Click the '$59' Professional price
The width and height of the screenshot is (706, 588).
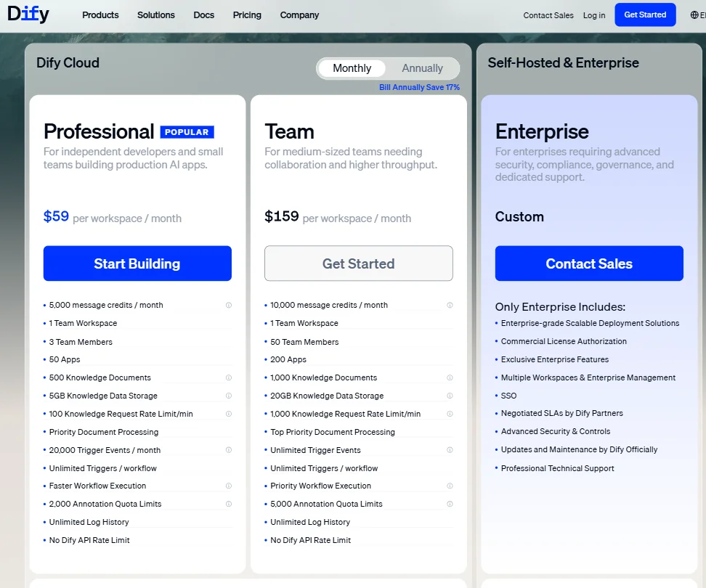coord(56,216)
